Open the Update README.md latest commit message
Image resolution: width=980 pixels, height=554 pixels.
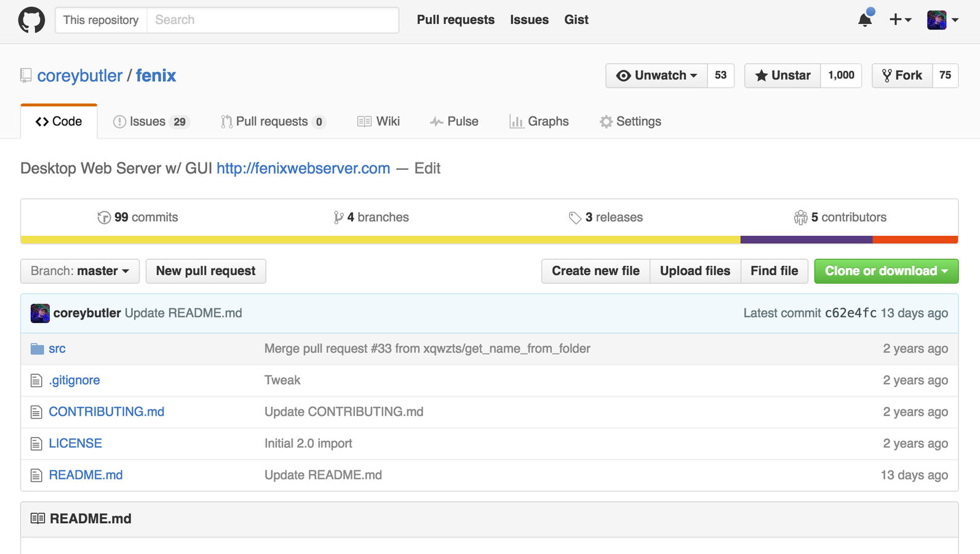click(x=183, y=313)
